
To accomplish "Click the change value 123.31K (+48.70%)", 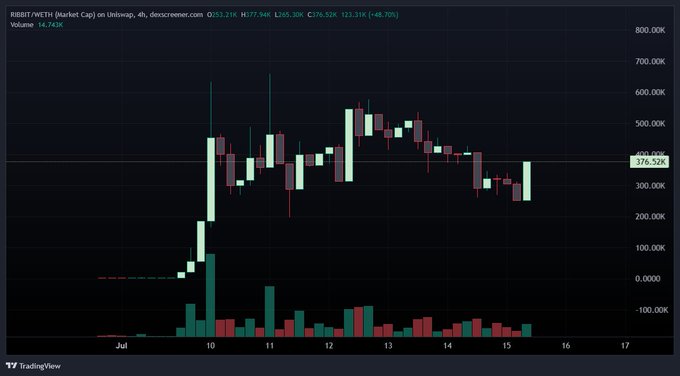I will click(369, 15).
